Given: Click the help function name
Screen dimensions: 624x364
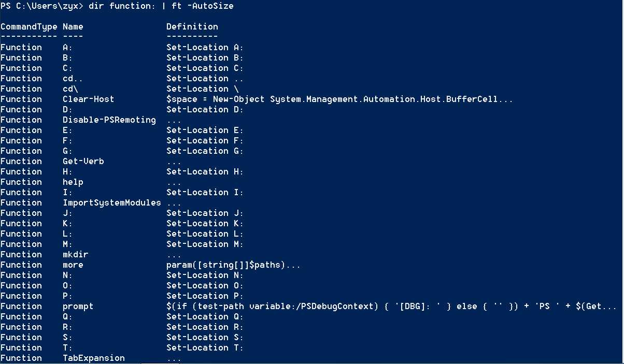Looking at the screenshot, I should tap(73, 182).
